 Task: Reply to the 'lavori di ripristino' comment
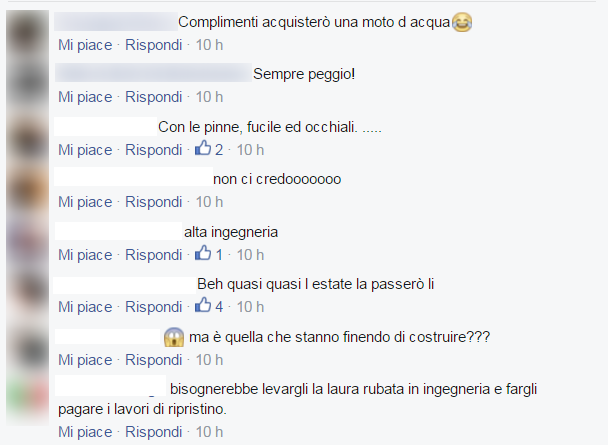click(x=154, y=432)
